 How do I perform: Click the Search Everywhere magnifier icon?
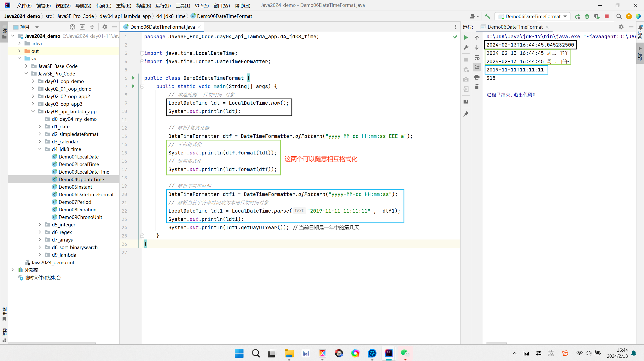[619, 16]
